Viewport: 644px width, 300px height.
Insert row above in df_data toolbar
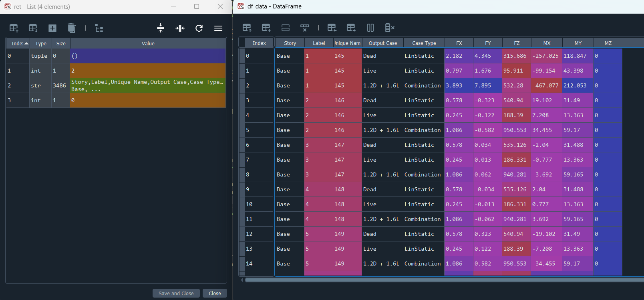coord(247,28)
